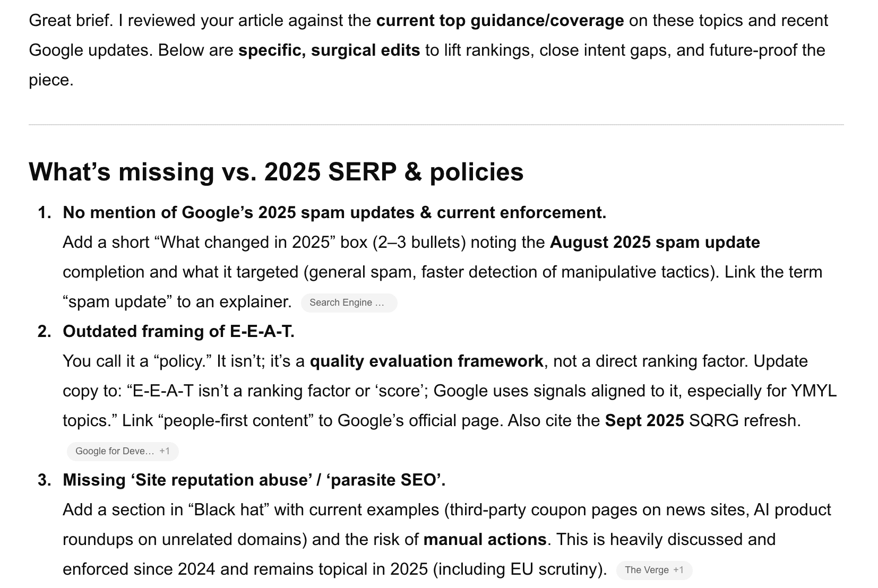878x588 pixels.
Task: Click the +1 beside Google for Deve…
Action: coord(165,451)
